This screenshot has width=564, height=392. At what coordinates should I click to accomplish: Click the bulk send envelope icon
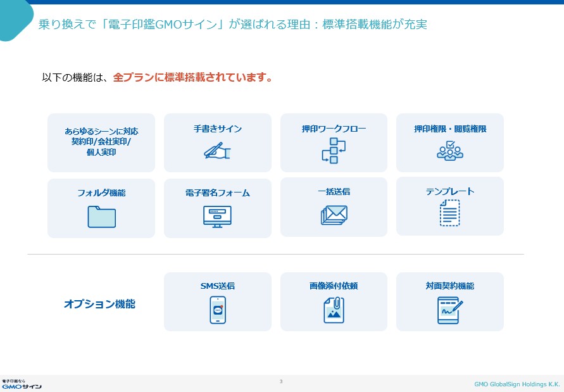(334, 215)
